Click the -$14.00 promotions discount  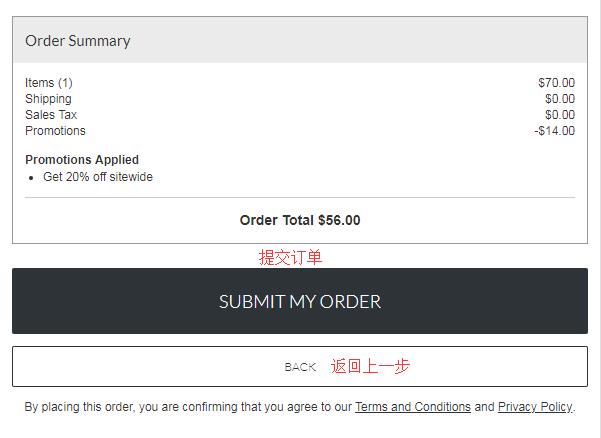click(555, 131)
